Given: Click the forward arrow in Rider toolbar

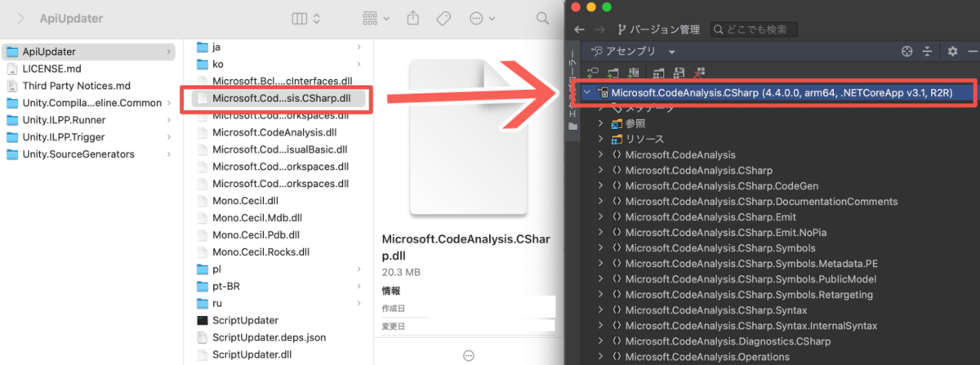Looking at the screenshot, I should tap(601, 29).
